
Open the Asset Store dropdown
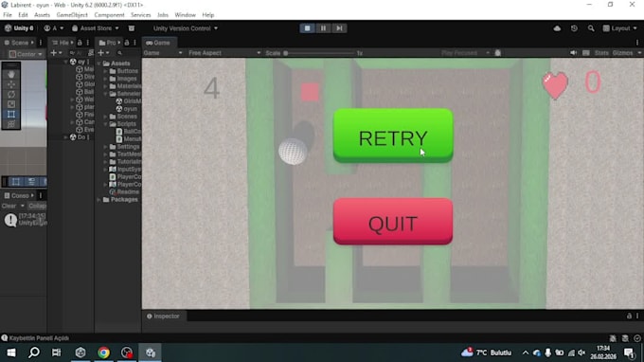(x=96, y=28)
